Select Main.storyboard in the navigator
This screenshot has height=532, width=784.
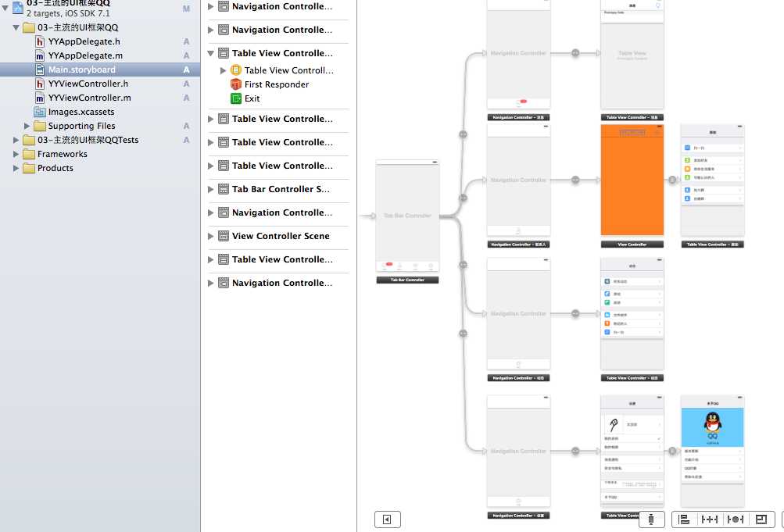click(81, 70)
